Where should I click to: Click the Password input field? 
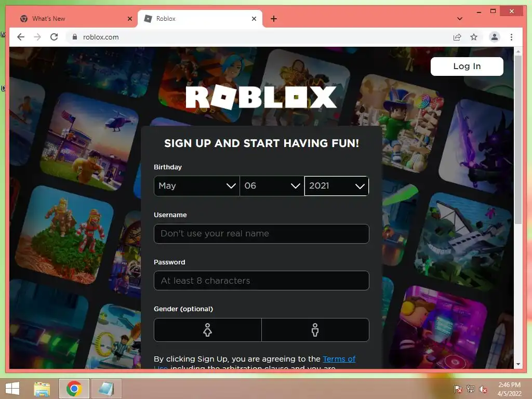pyautogui.click(x=261, y=281)
